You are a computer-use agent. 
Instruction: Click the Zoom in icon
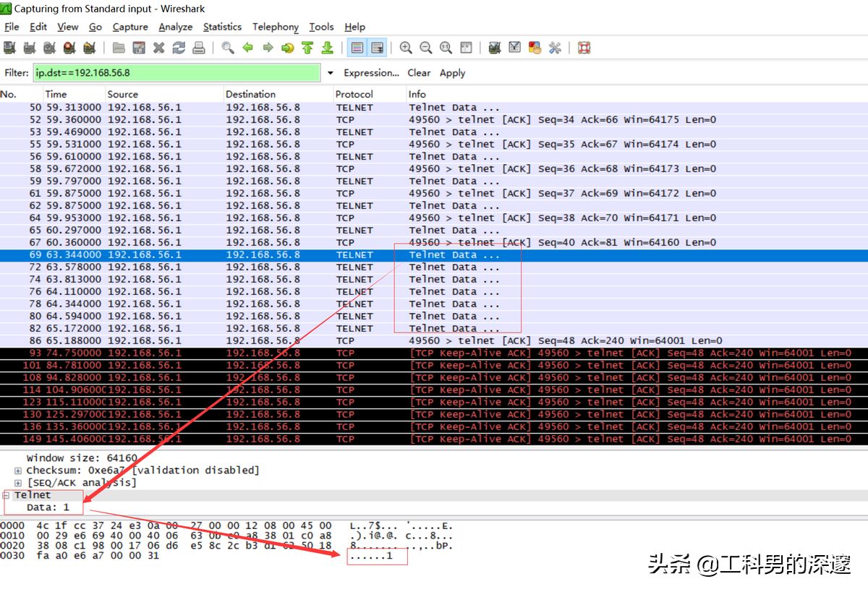coord(406,48)
